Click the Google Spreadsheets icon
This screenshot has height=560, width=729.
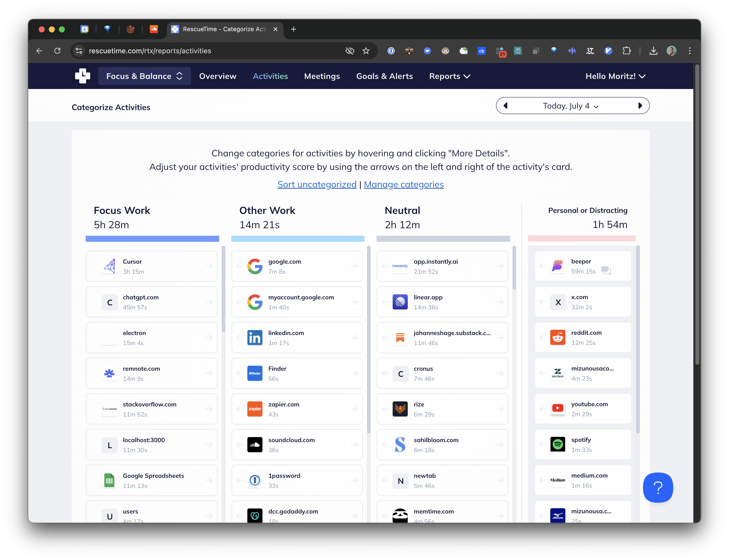109,480
